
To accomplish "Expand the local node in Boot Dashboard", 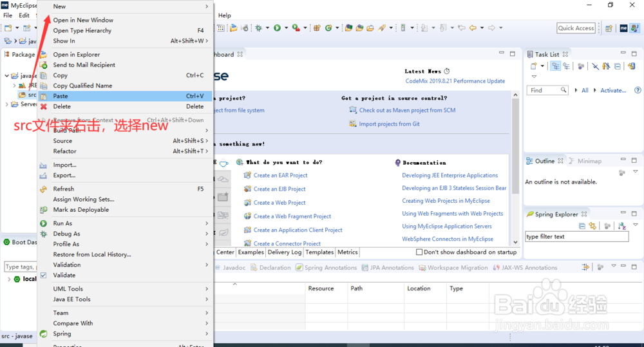I will pos(9,279).
